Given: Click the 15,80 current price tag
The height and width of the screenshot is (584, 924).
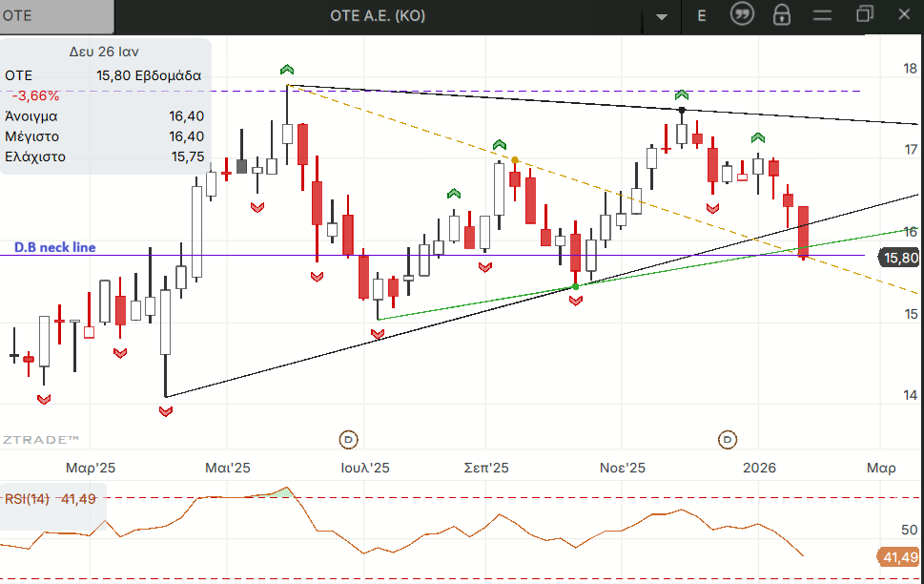Looking at the screenshot, I should coord(899,258).
